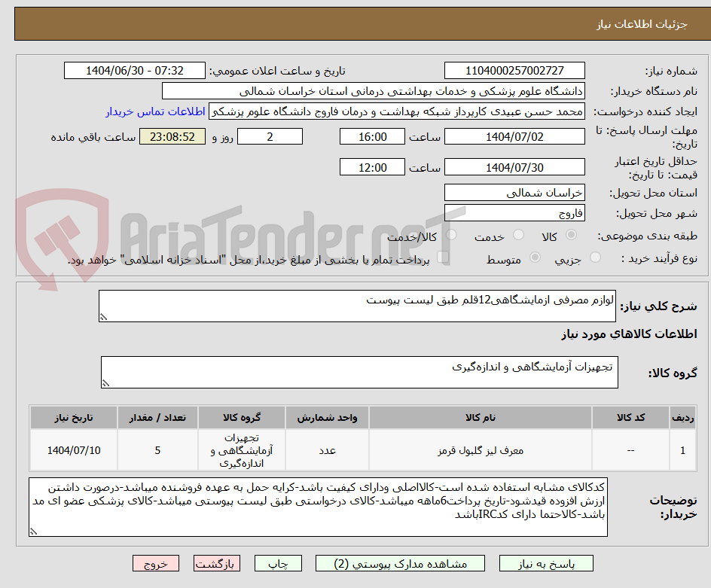Select the خدمت radio button
The image size is (711, 588).
click(519, 234)
